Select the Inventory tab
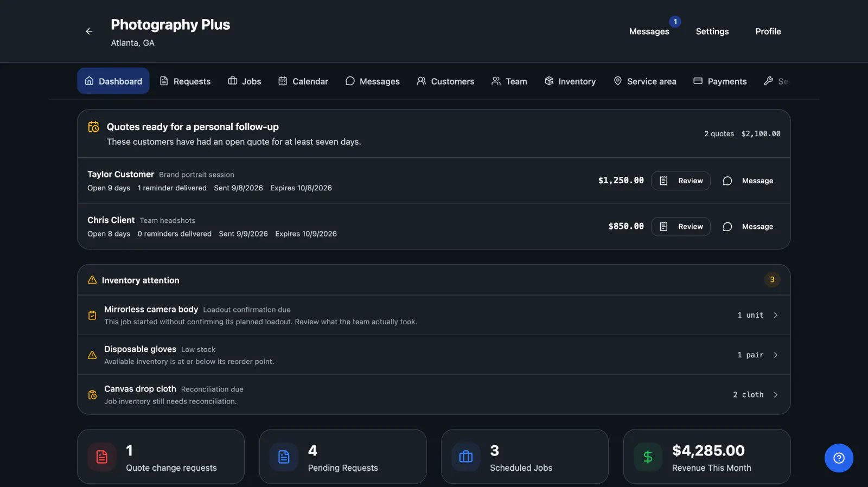 click(570, 81)
